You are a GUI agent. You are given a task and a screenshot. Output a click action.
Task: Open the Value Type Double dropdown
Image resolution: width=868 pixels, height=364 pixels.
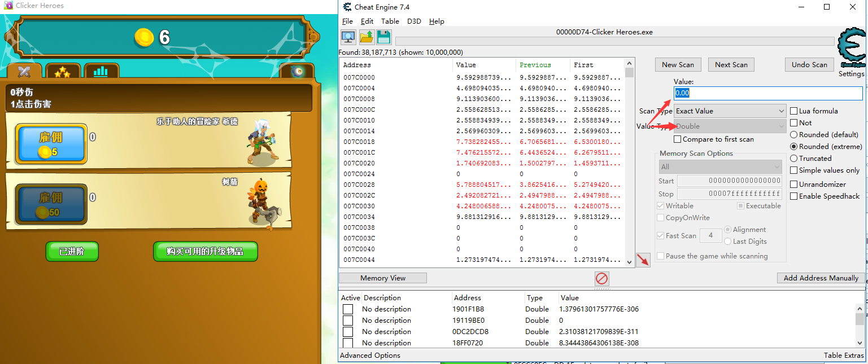tap(730, 126)
